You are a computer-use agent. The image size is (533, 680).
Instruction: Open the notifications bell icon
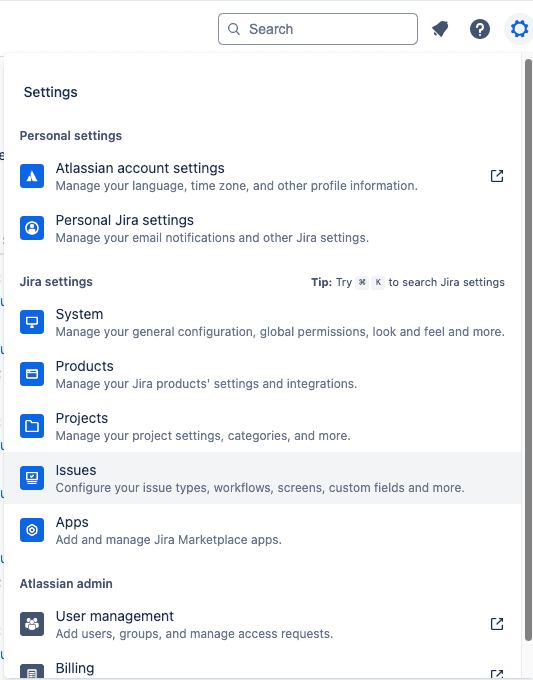click(x=440, y=29)
